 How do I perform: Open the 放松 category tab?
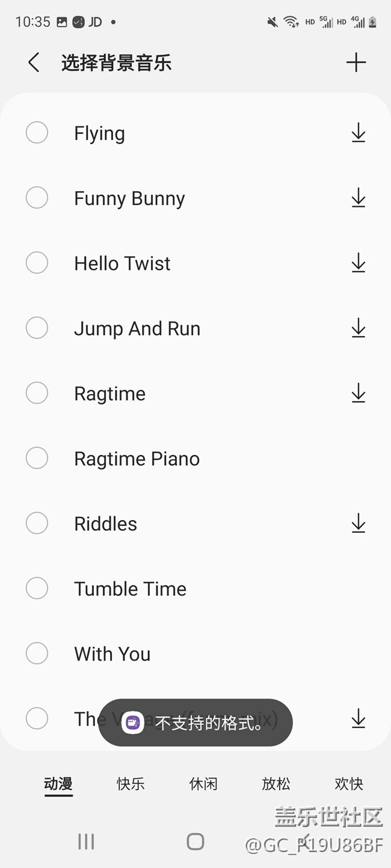point(276,784)
